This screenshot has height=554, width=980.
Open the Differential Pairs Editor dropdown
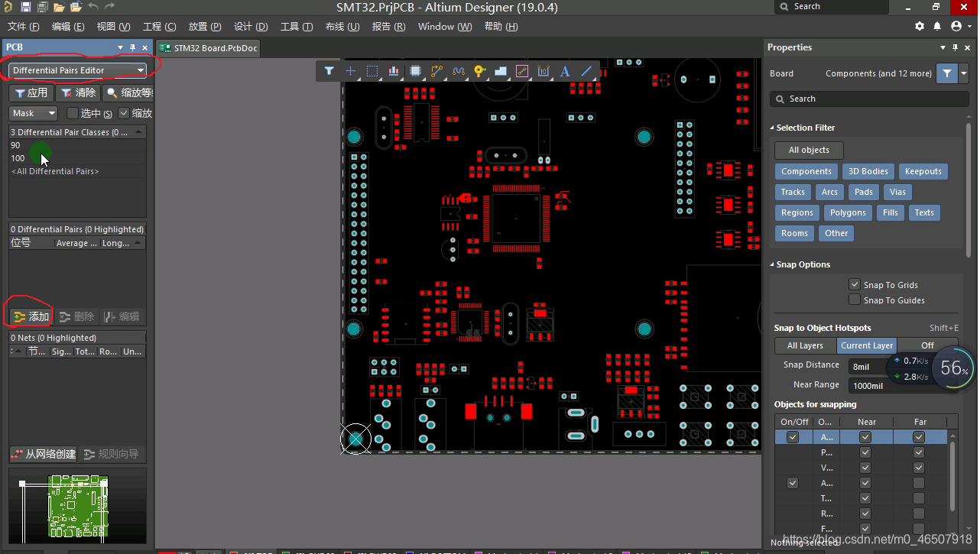(x=77, y=70)
